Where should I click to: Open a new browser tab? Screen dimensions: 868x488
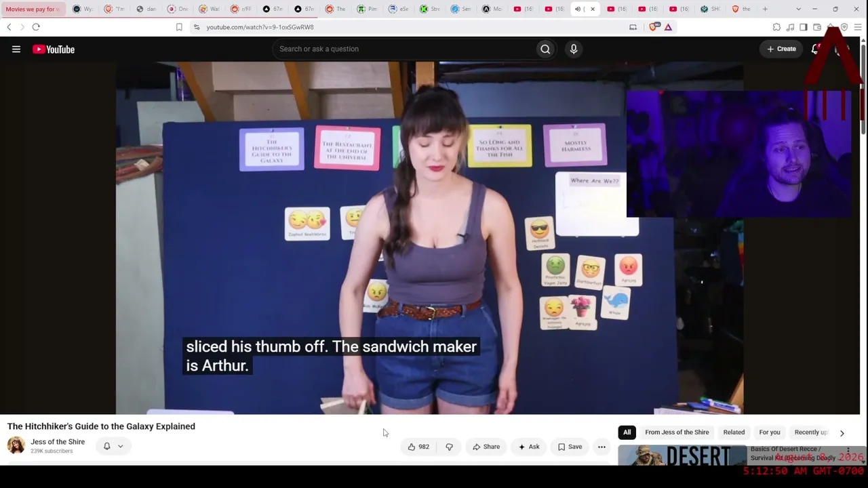765,9
